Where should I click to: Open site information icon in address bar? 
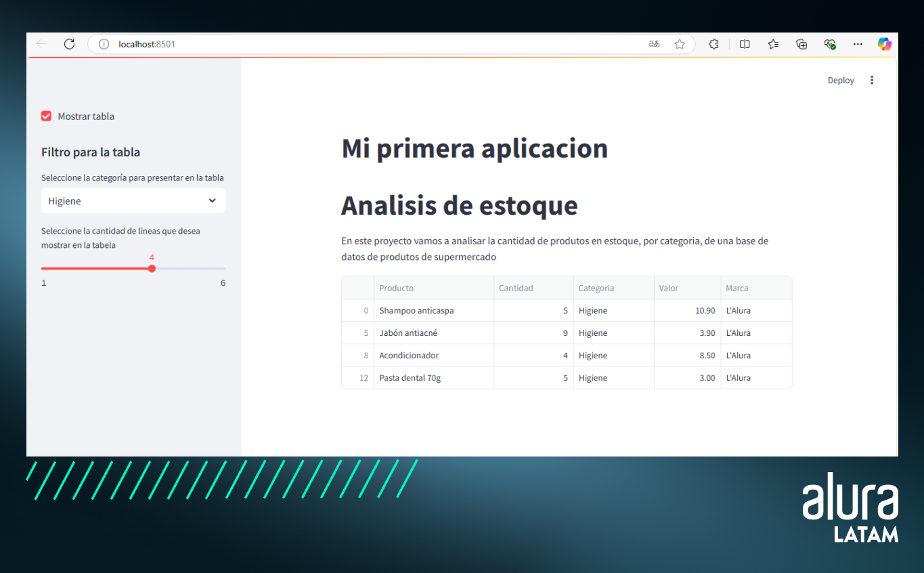pyautogui.click(x=104, y=44)
